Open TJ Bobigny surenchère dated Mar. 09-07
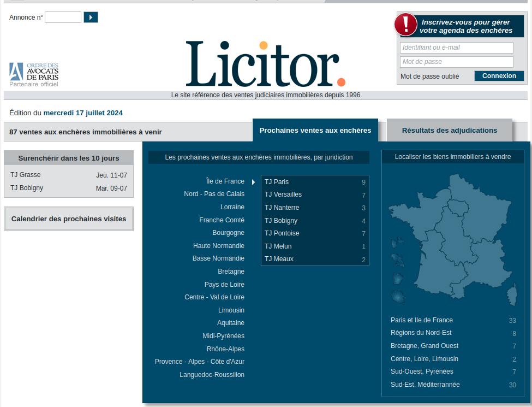Viewport: 532px width, 407px height. click(x=69, y=188)
